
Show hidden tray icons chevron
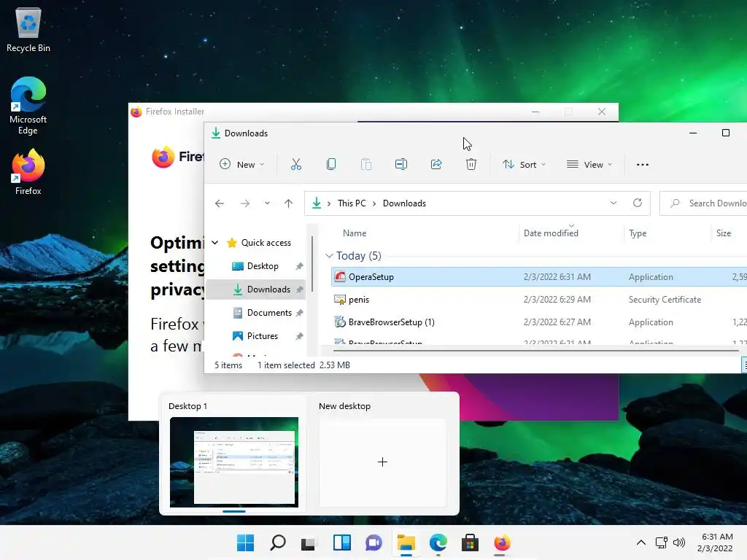641,542
